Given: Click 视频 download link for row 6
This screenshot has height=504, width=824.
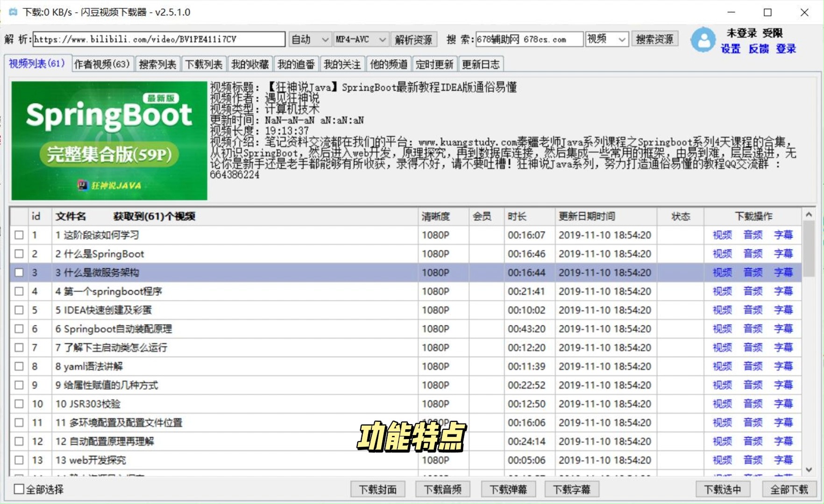Looking at the screenshot, I should [x=722, y=329].
